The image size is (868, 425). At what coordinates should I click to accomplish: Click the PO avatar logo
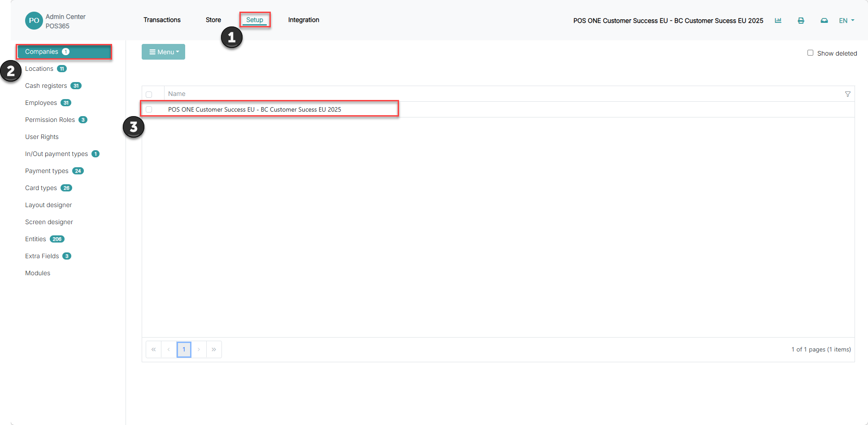coord(34,21)
